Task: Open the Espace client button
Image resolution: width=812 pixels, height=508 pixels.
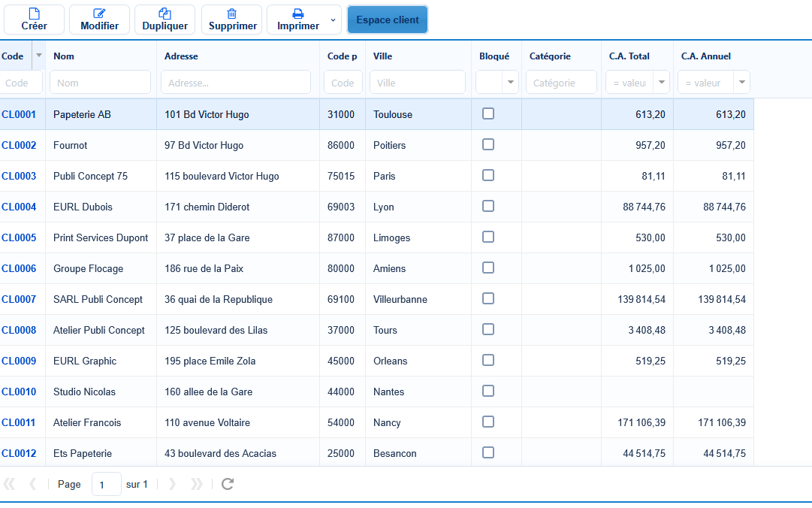Action: pyautogui.click(x=388, y=20)
